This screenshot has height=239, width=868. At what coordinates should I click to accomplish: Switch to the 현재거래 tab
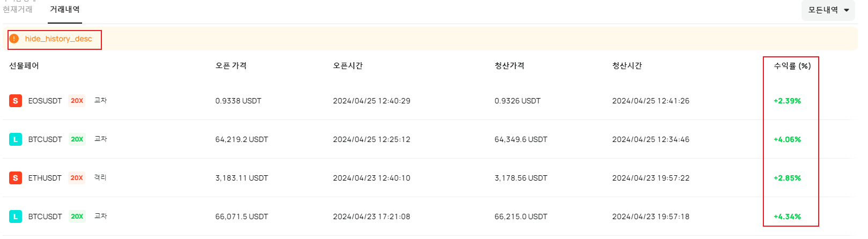click(17, 10)
